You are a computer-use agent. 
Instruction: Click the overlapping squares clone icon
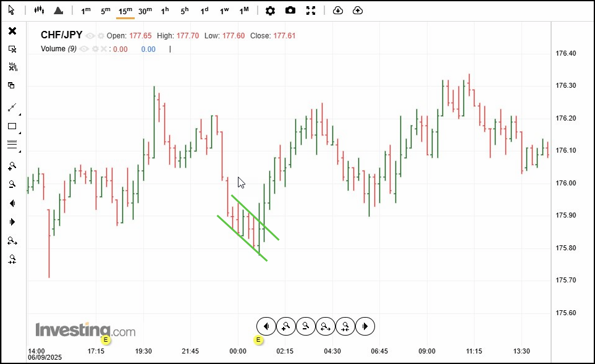tap(11, 85)
